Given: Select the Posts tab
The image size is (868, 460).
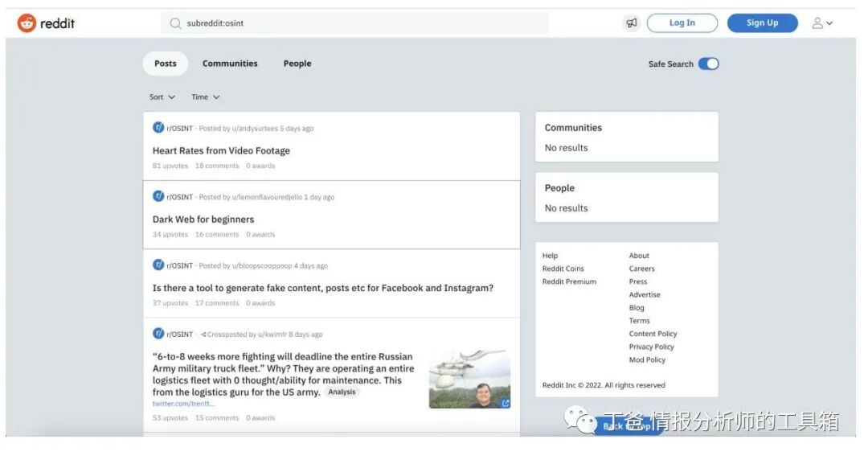Looking at the screenshot, I should (165, 64).
